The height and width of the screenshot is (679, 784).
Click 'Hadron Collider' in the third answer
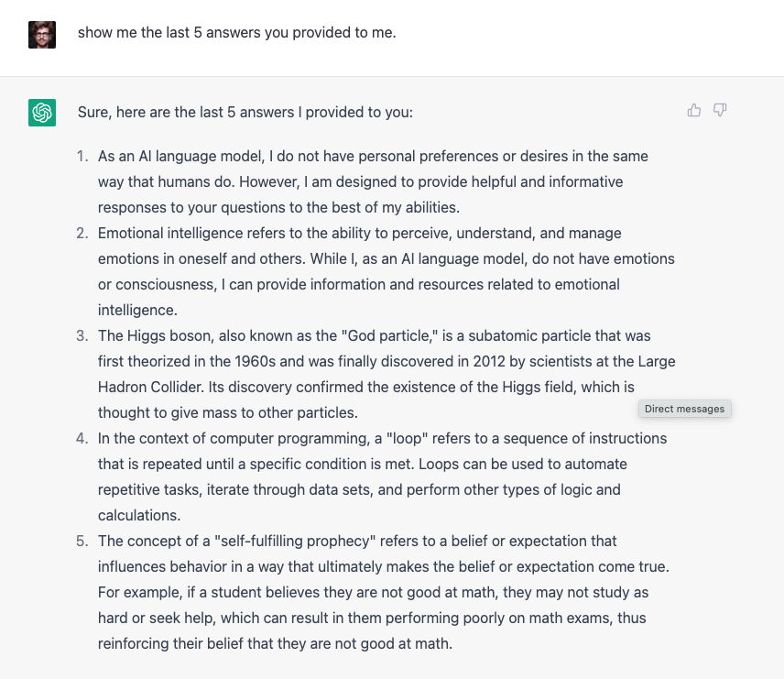pyautogui.click(x=150, y=387)
